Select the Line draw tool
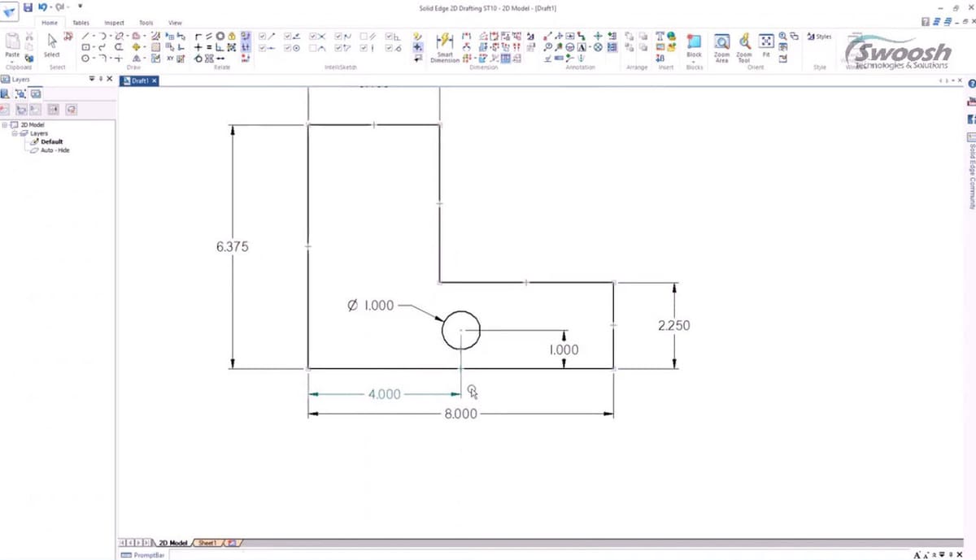 (x=85, y=36)
